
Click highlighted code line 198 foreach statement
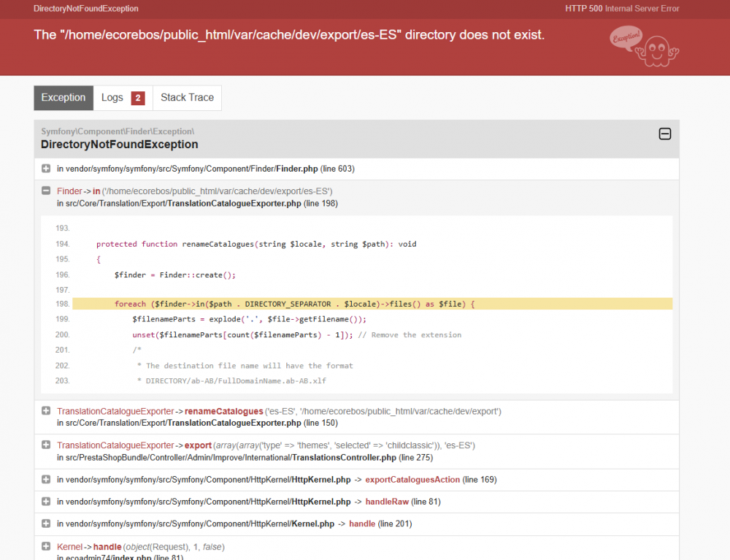tap(372, 304)
